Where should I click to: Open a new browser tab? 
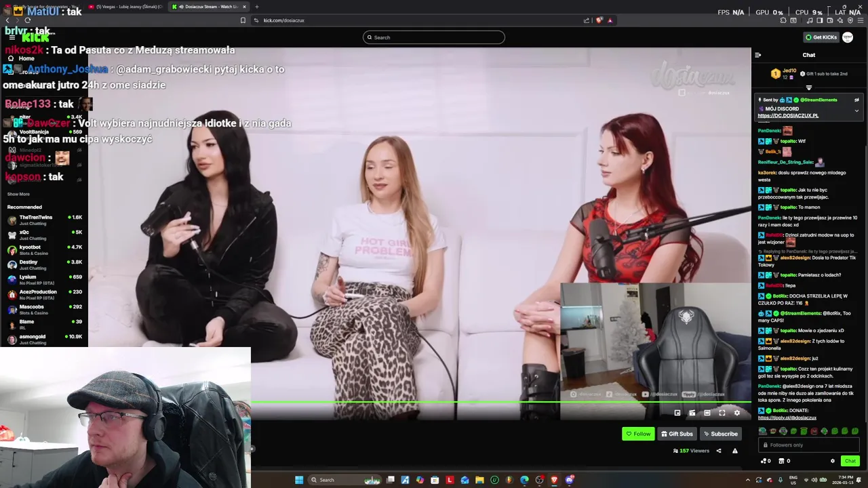coord(257,7)
